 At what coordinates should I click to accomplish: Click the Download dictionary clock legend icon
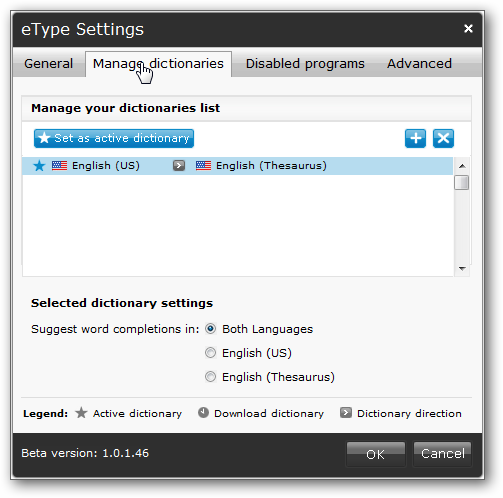(x=203, y=413)
